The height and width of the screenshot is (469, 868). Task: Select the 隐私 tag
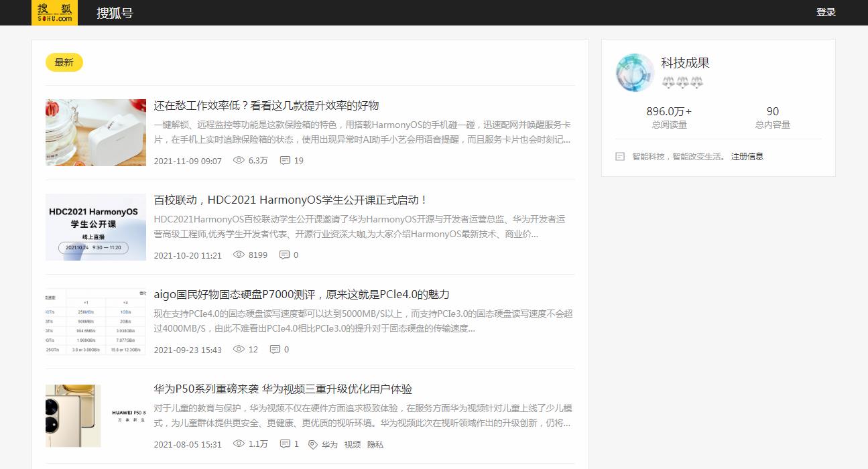click(x=375, y=444)
